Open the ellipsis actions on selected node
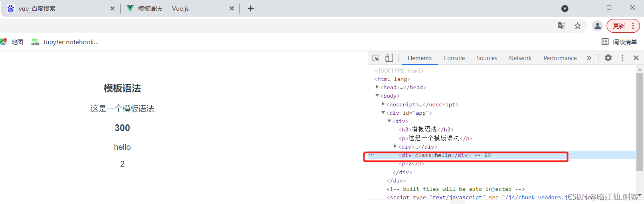 (371, 155)
